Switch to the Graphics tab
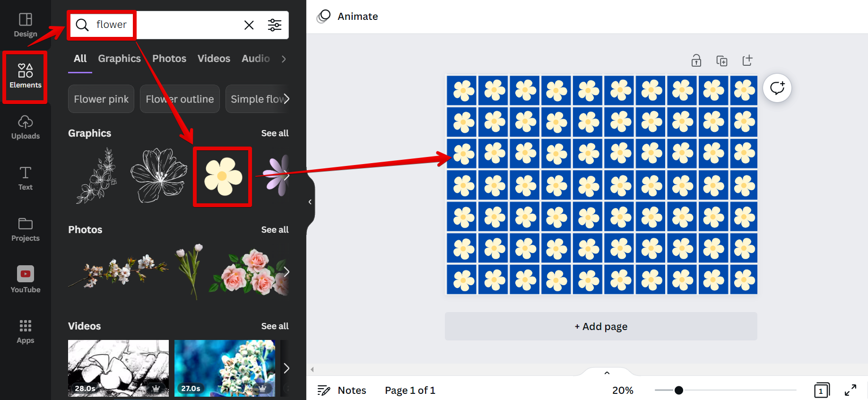Viewport: 868px width, 400px height. coord(119,59)
